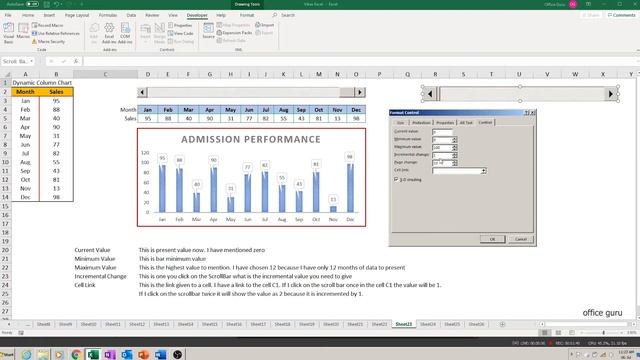Click the XML Import button
This screenshot has height=360, width=640.
(264, 25)
